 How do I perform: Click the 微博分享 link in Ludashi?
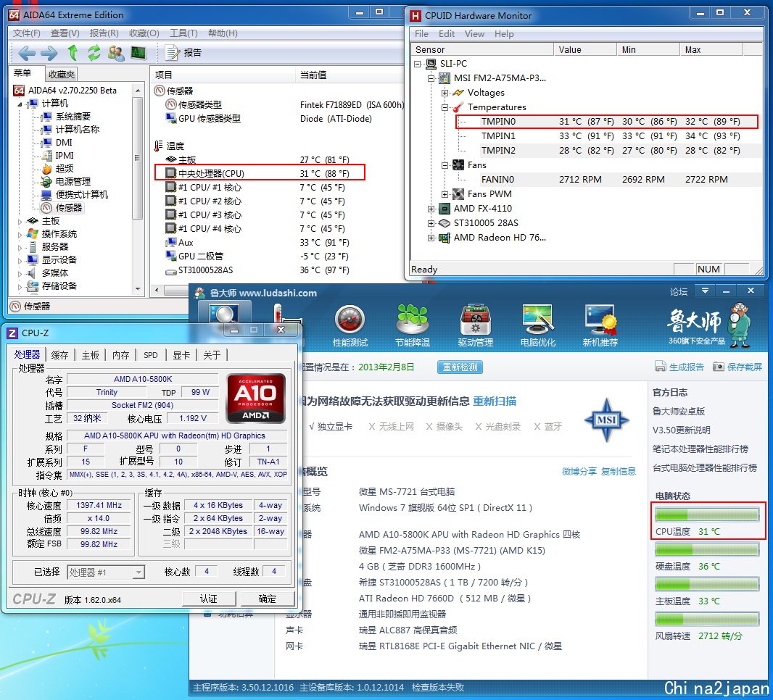coord(579,472)
